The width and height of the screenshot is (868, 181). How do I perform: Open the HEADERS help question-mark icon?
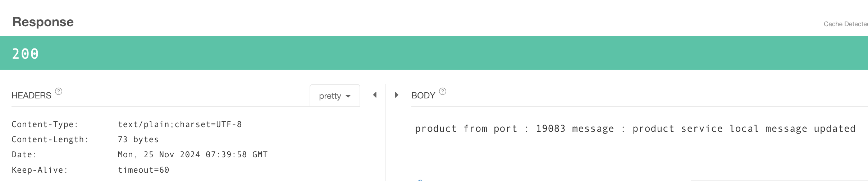pyautogui.click(x=59, y=92)
